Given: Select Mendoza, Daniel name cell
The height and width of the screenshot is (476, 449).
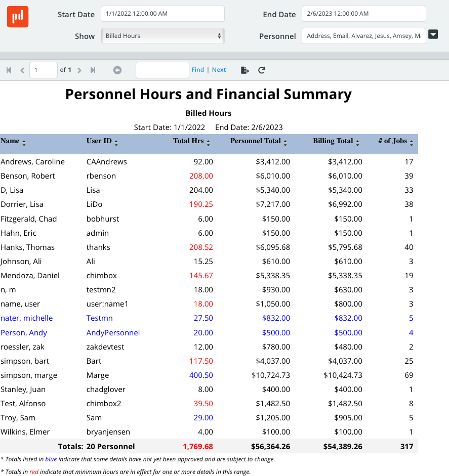Looking at the screenshot, I should (30, 276).
